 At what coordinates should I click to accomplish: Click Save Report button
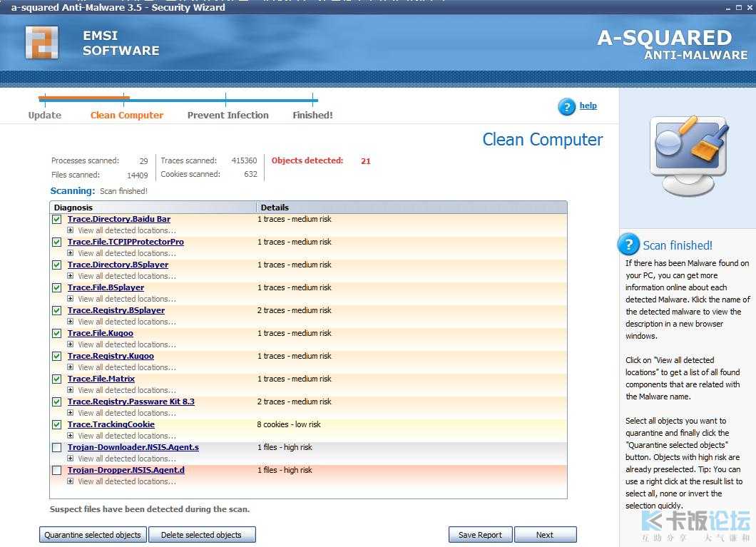[480, 535]
